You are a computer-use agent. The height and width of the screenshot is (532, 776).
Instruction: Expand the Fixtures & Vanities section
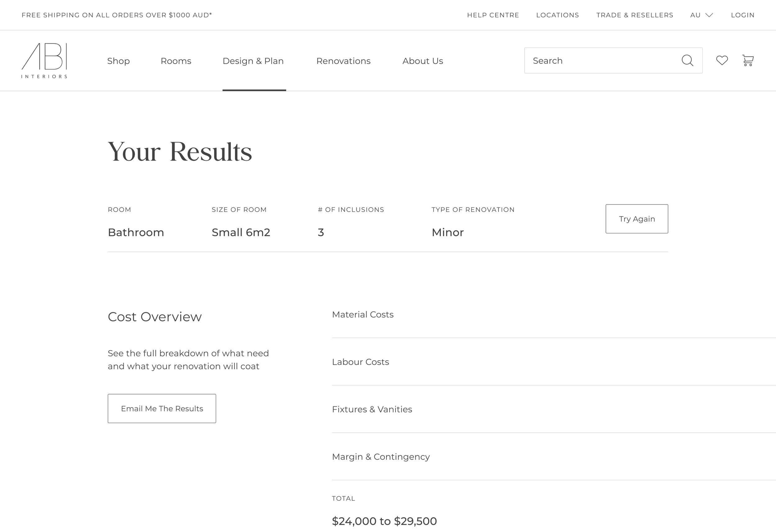click(372, 409)
